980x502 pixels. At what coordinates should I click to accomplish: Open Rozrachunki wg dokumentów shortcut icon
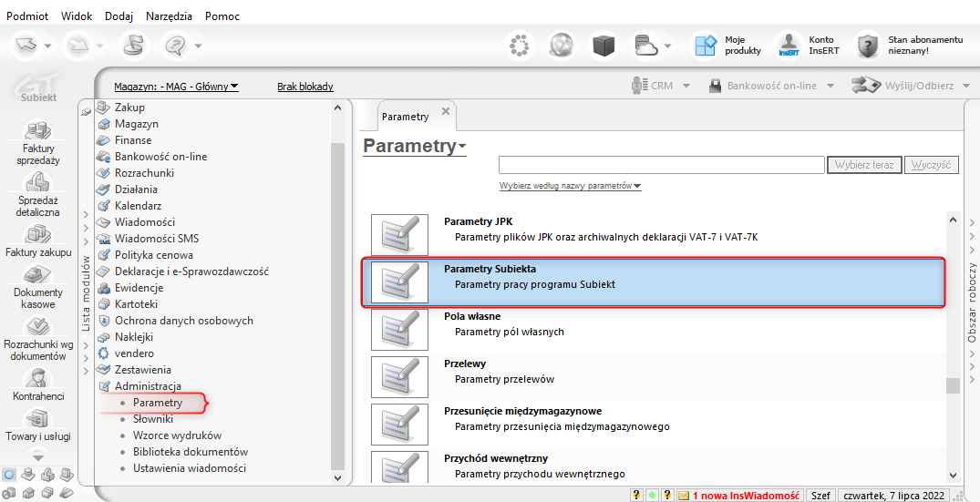[38, 326]
